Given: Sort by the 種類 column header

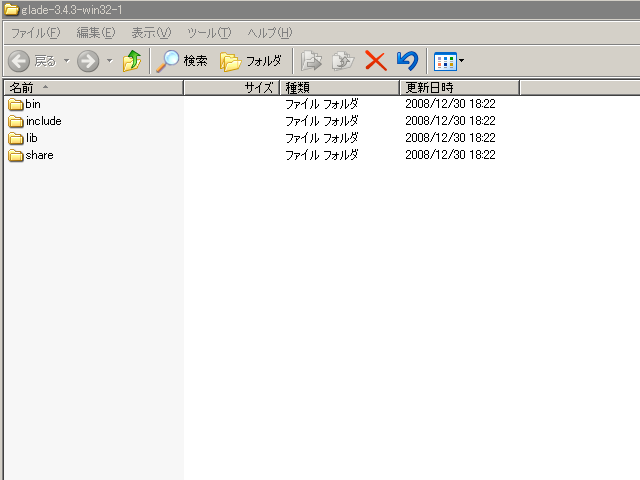Looking at the screenshot, I should coord(340,88).
